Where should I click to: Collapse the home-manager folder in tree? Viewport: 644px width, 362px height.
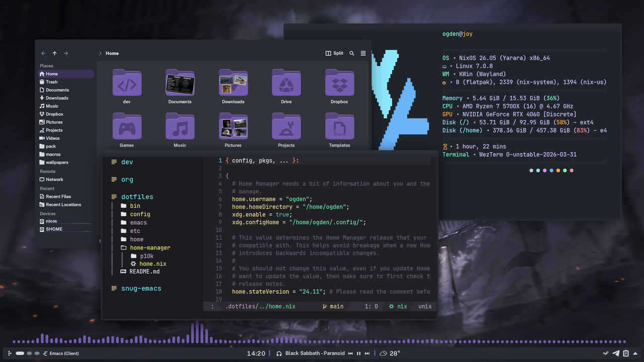click(x=145, y=248)
